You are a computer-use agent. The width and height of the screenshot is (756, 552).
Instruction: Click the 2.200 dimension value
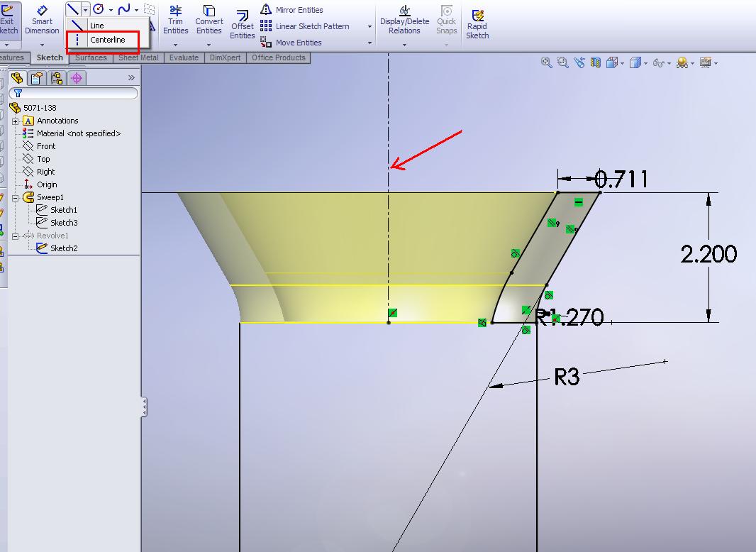(708, 254)
